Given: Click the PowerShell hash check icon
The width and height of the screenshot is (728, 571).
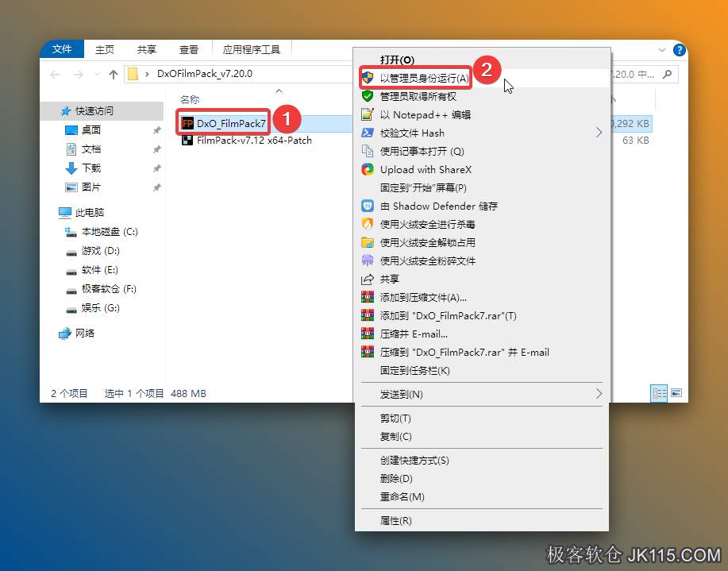Looking at the screenshot, I should [368, 133].
